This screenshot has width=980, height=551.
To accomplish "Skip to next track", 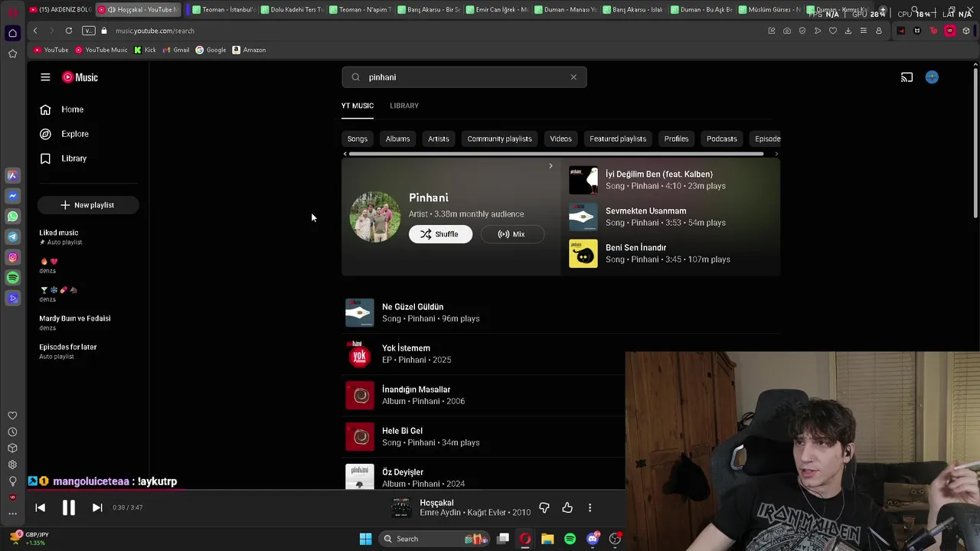I will coord(97,507).
